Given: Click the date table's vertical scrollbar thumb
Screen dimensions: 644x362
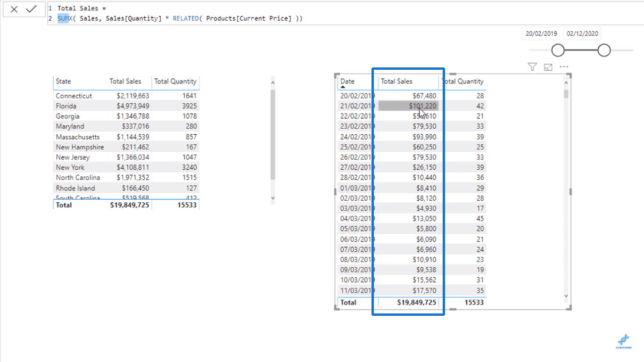Looking at the screenshot, I should pos(566,94).
